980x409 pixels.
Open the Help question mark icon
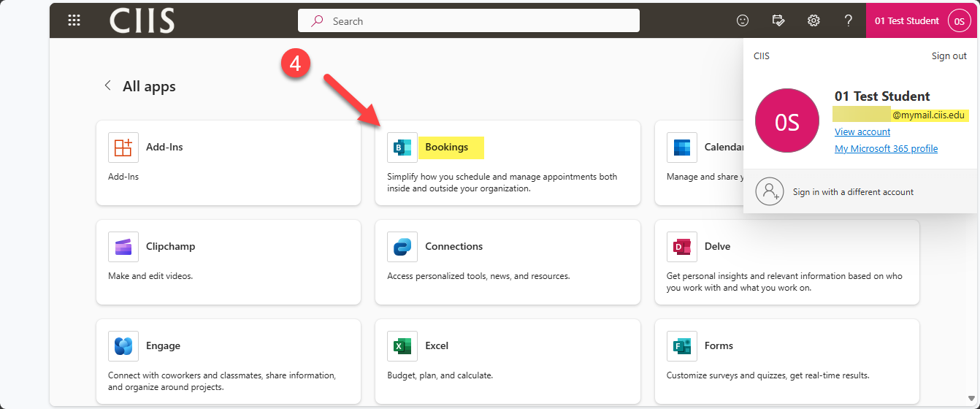click(x=849, y=20)
